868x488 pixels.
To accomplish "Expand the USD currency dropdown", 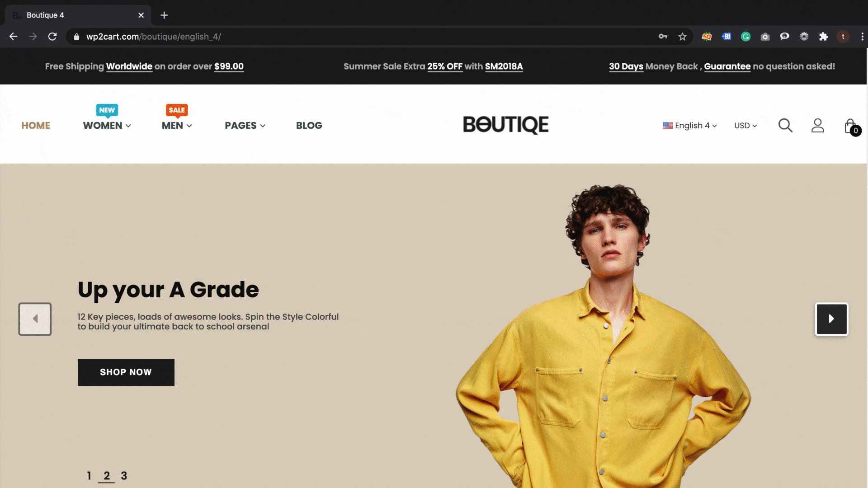I will (745, 126).
